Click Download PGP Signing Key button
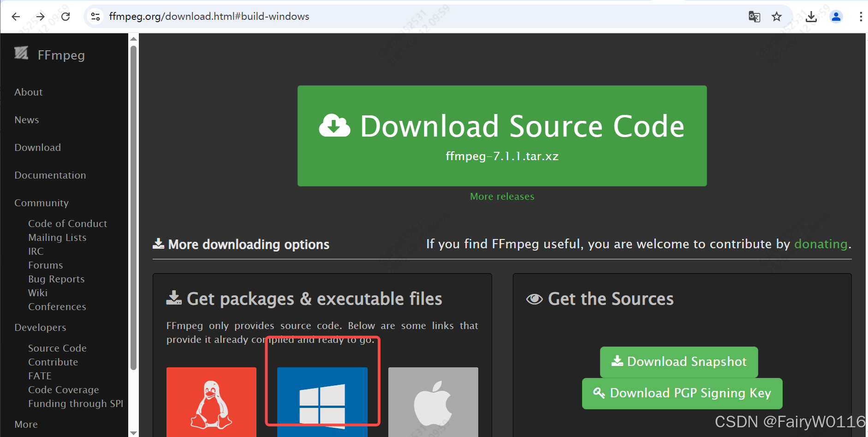This screenshot has width=868, height=437. 682,393
